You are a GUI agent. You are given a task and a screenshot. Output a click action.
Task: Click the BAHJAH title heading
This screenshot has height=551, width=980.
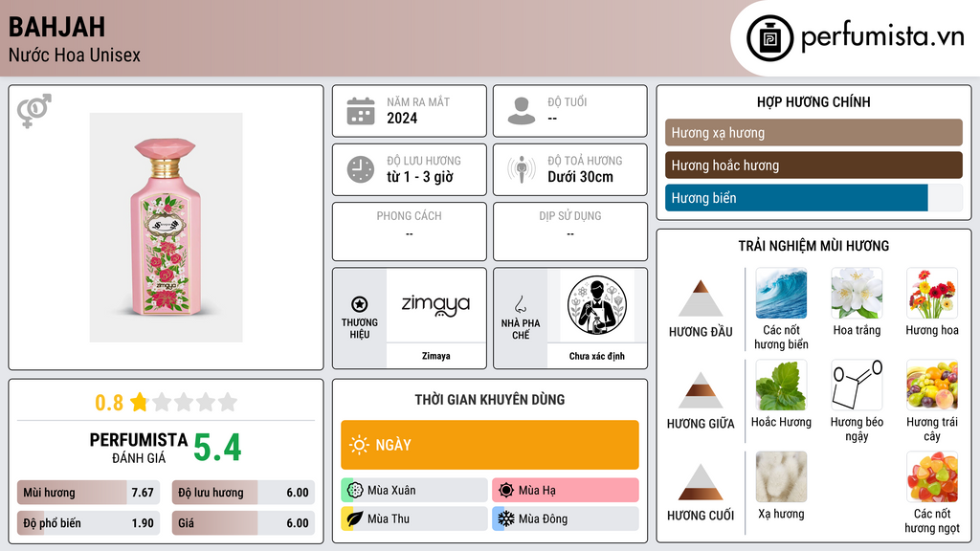pyautogui.click(x=56, y=27)
